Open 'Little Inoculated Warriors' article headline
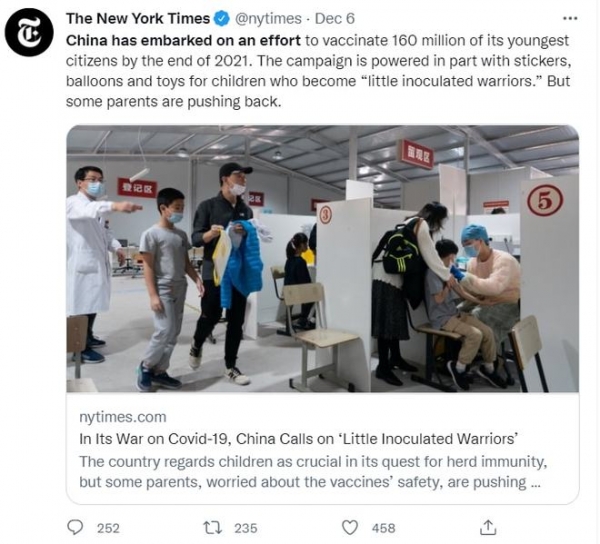The image size is (600, 544). pos(299,439)
